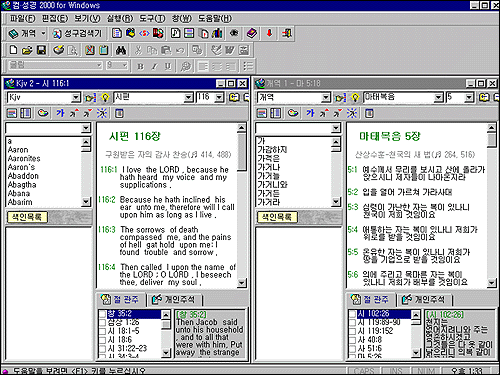Click the scroll-down arrow of the Kjv index word list
This screenshot has height=375, width=500.
coord(86,201)
